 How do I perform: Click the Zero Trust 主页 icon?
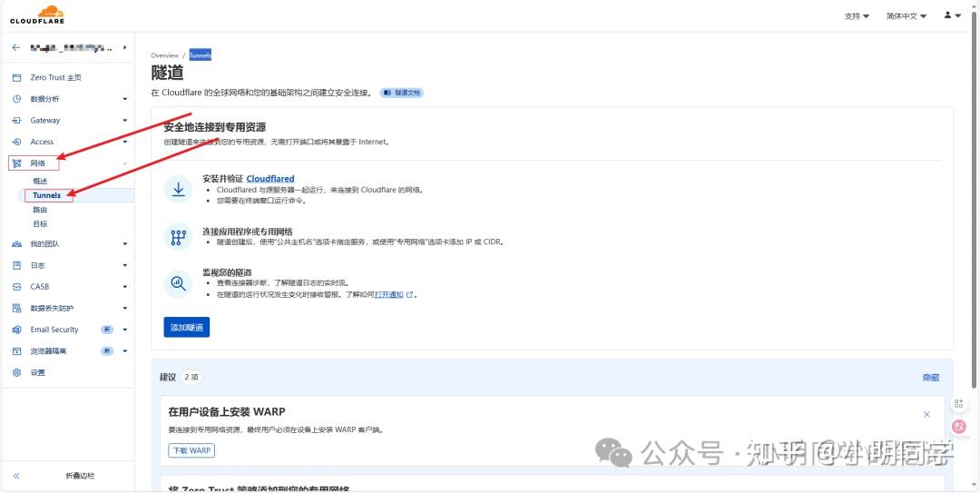[x=17, y=77]
